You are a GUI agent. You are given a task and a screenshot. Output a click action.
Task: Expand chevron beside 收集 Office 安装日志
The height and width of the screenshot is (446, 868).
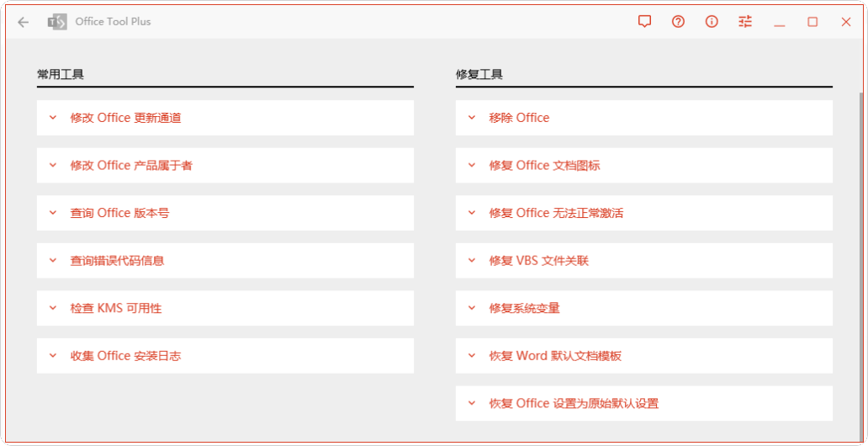(53, 356)
